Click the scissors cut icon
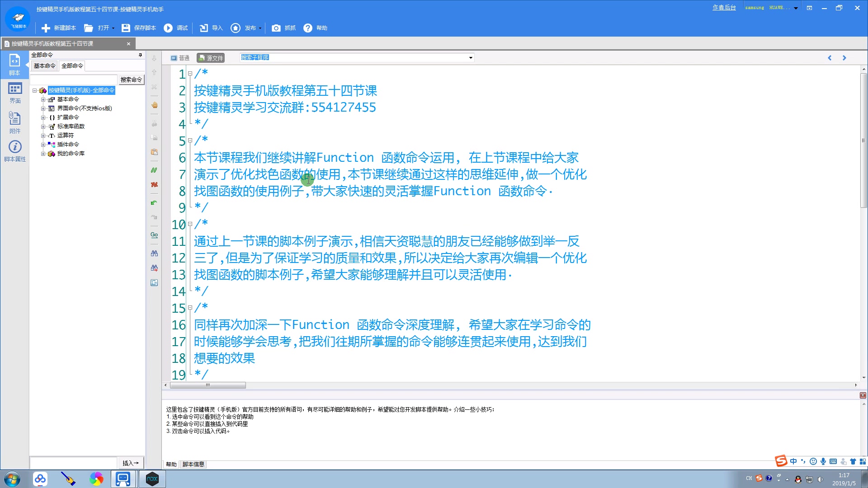Screen dimensions: 868x488 point(154,123)
